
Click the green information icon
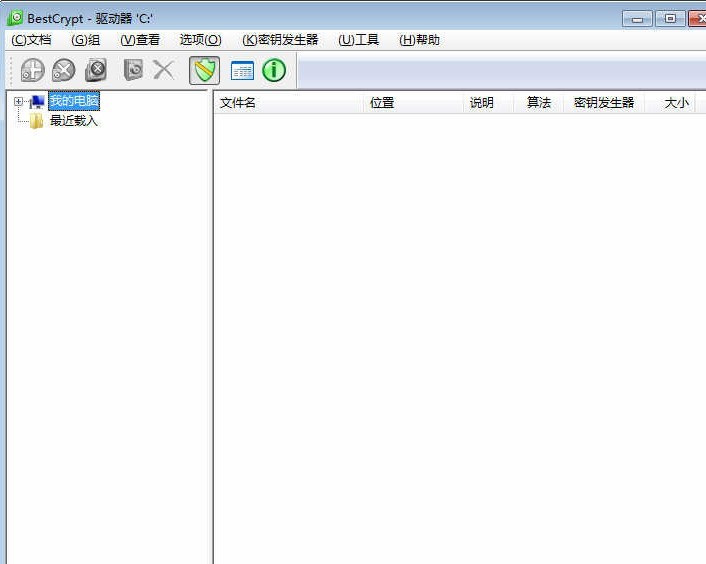pos(274,70)
